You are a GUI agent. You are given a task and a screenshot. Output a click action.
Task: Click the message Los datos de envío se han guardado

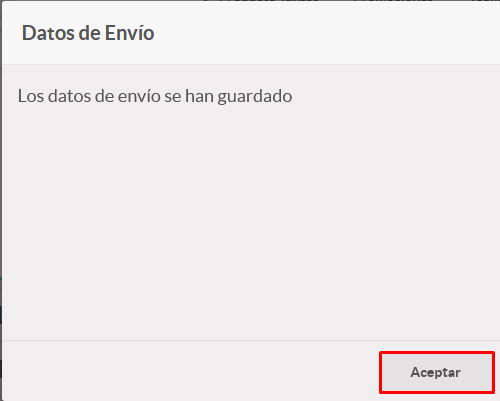[x=155, y=96]
